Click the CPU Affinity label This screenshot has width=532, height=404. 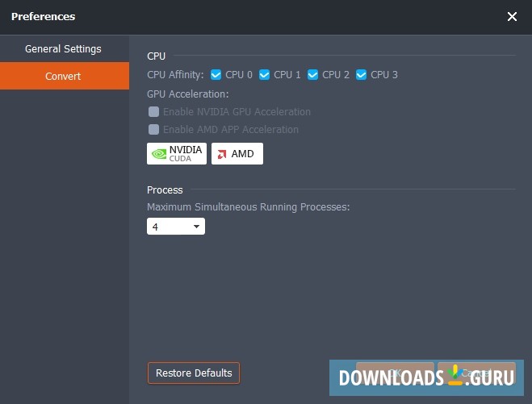tap(175, 74)
